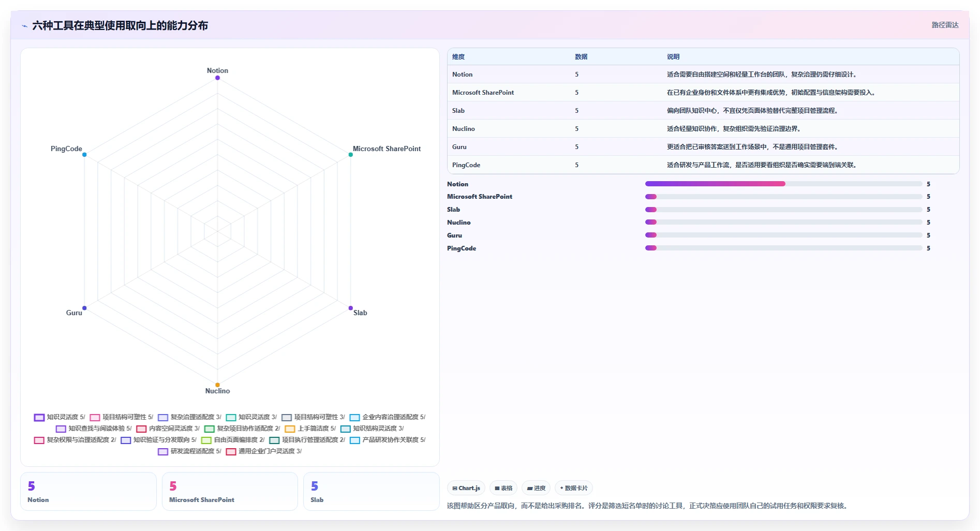Click the PingCode progress bar
Screen dimensions: 980x531
click(783, 248)
